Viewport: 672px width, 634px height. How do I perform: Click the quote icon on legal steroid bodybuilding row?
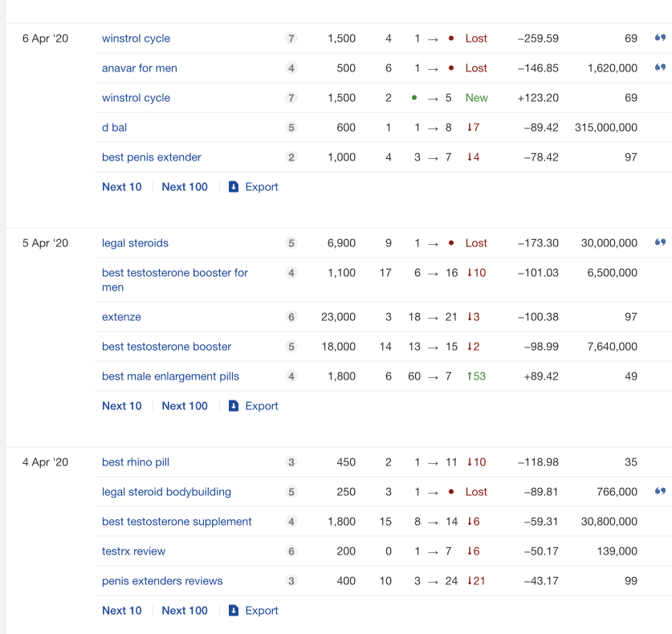click(x=660, y=491)
